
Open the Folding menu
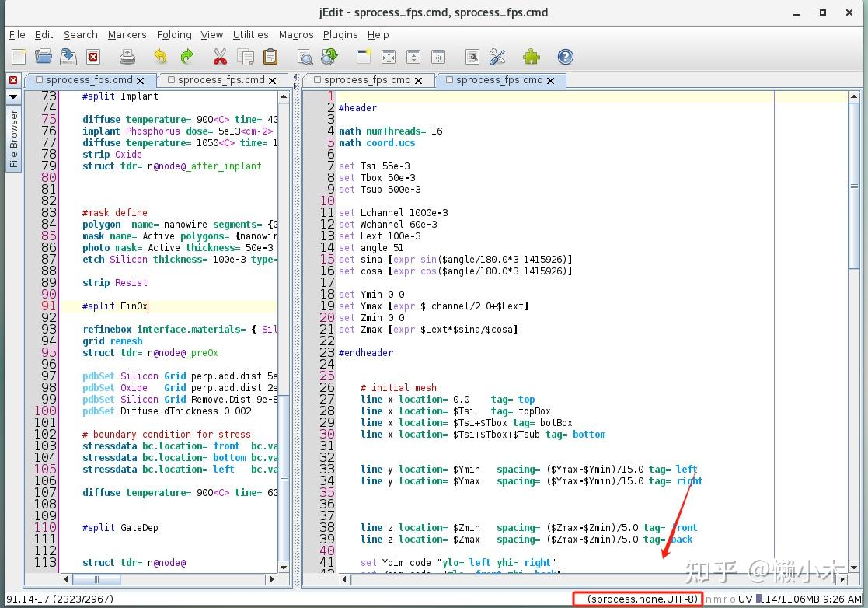click(174, 34)
